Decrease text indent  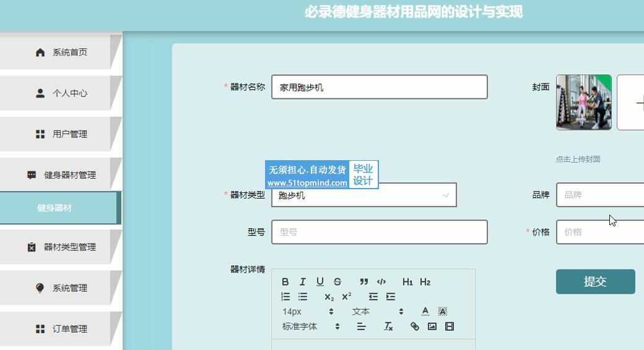(373, 297)
